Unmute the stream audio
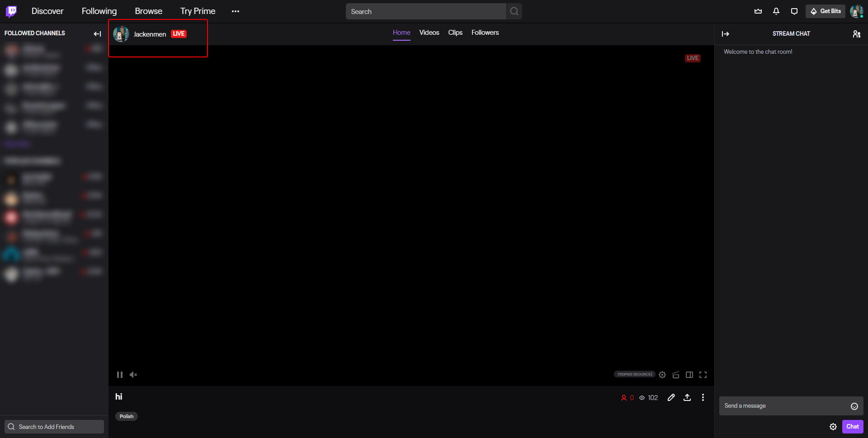 pyautogui.click(x=133, y=374)
